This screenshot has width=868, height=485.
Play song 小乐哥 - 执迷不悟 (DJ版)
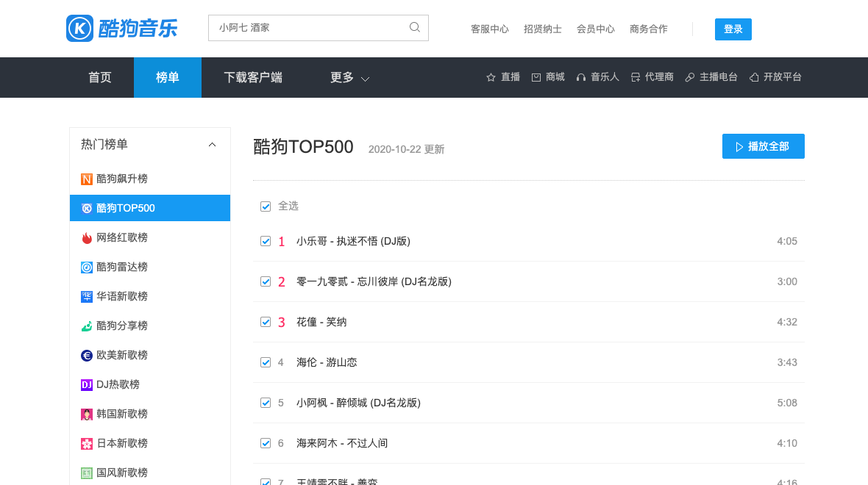pyautogui.click(x=353, y=241)
